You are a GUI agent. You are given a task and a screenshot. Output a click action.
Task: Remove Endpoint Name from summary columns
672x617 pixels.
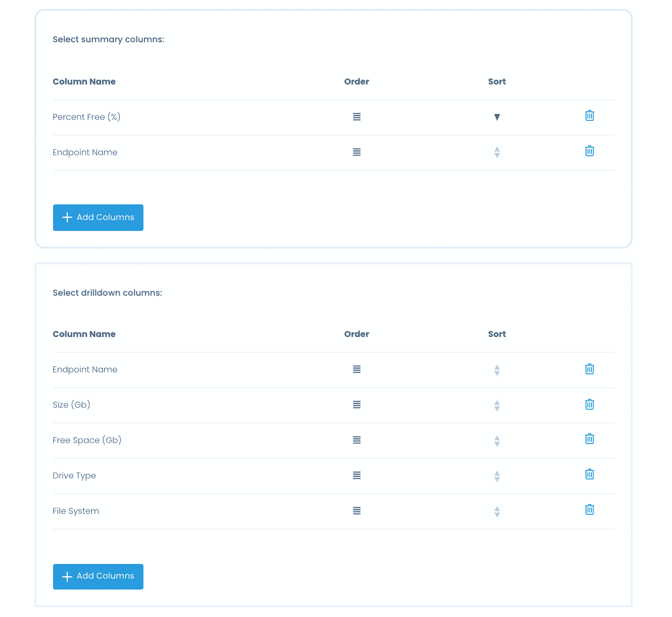[x=589, y=152]
